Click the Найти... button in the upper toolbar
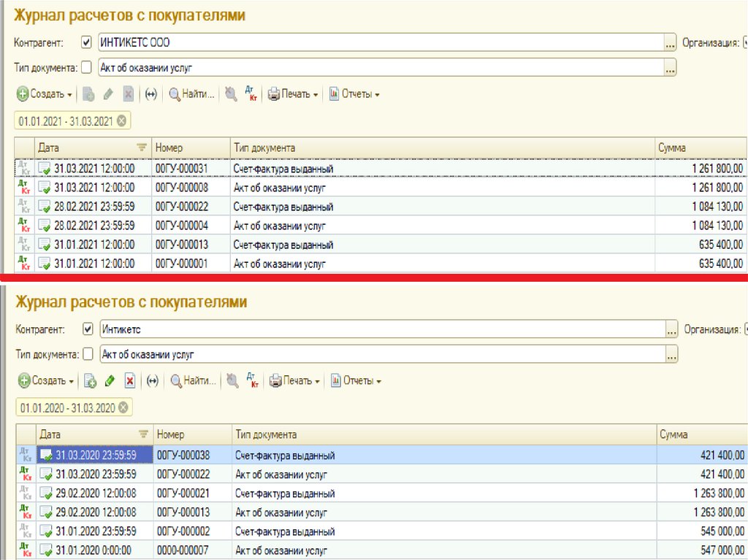Viewport: 748px width, 560px height. coord(192,93)
